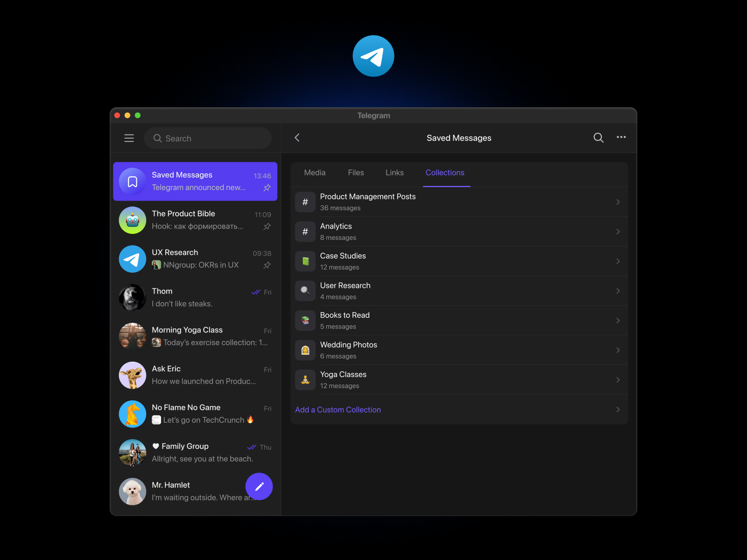Viewport: 747px width, 560px height.
Task: Click Morning Yoga Class avatar
Action: click(133, 336)
